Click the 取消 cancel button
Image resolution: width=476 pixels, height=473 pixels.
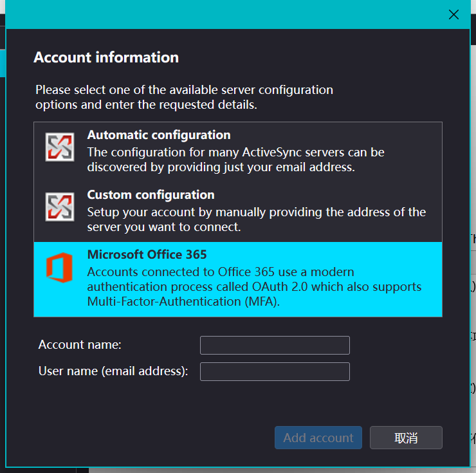point(406,438)
